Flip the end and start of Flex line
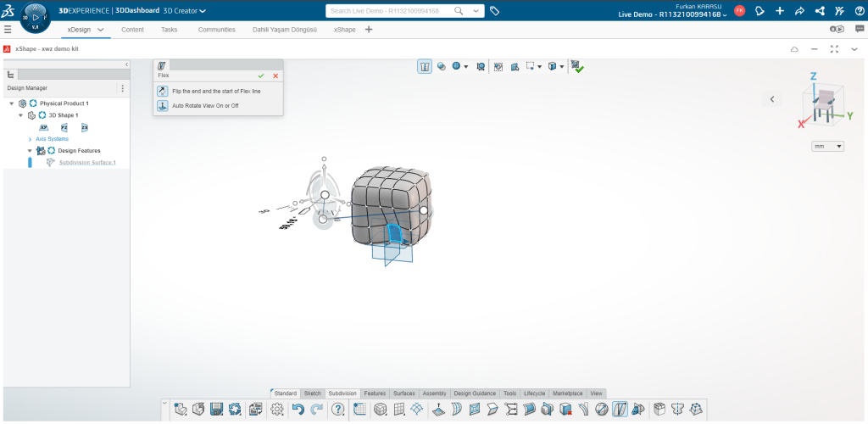Image resolution: width=868 pixels, height=424 pixels. pyautogui.click(x=162, y=91)
